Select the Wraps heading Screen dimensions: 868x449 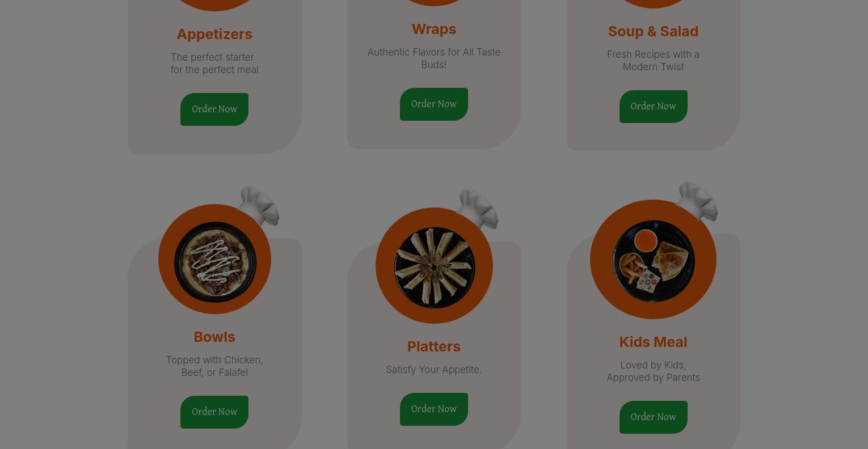[434, 29]
